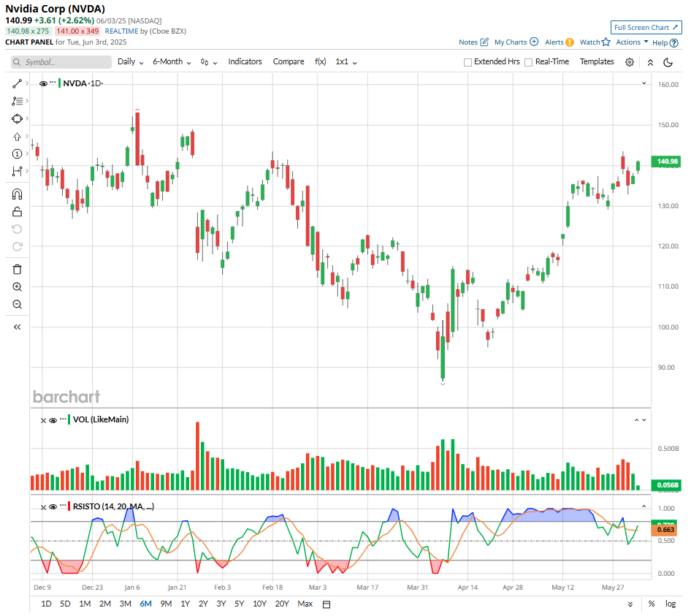This screenshot has width=691, height=616.
Task: Toggle percent scale mode
Action: point(652,604)
